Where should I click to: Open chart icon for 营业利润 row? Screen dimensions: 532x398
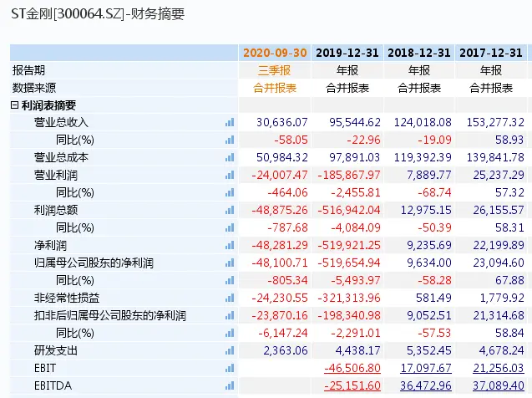pos(230,176)
